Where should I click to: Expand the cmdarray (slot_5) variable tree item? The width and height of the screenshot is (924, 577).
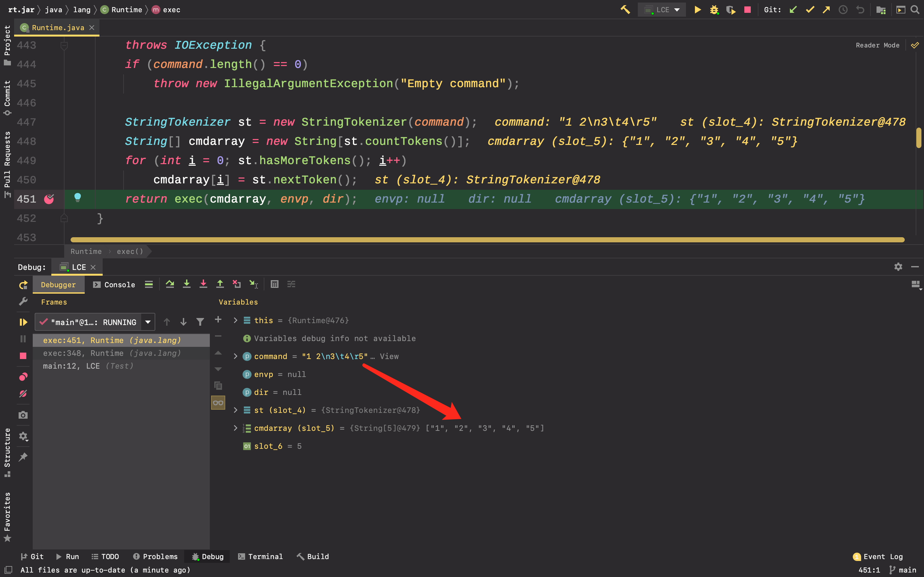(x=235, y=428)
